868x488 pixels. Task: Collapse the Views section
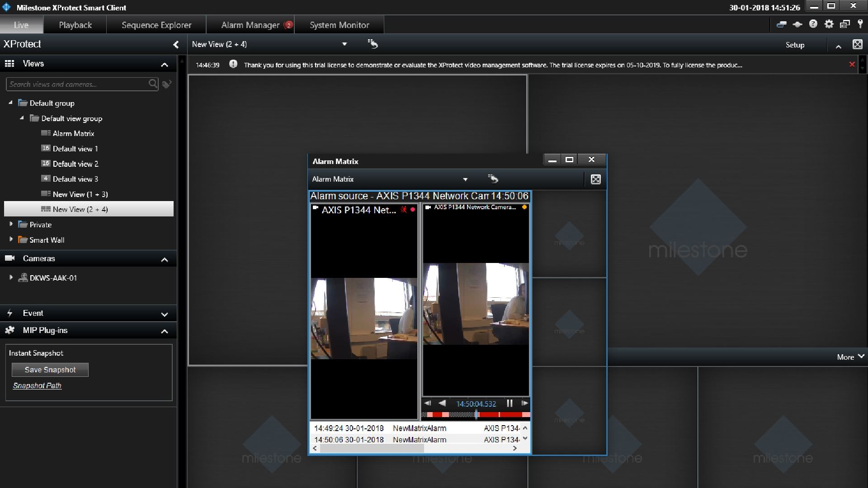click(165, 65)
